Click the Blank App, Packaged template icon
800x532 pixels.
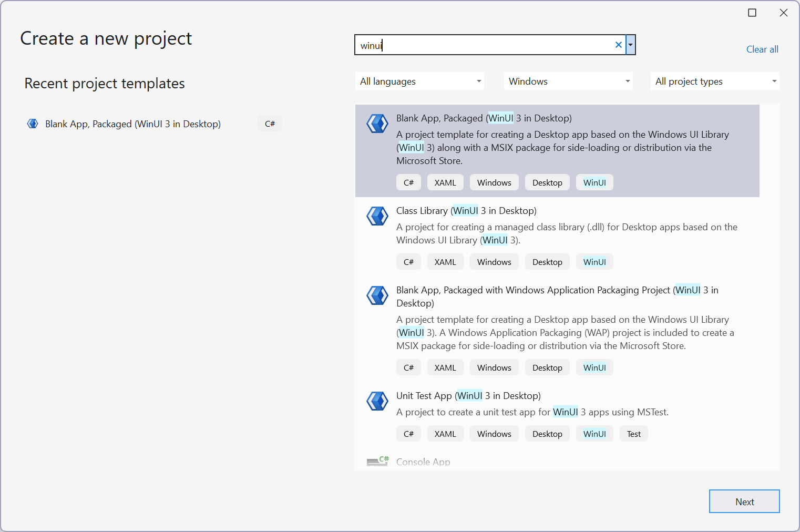tap(377, 124)
